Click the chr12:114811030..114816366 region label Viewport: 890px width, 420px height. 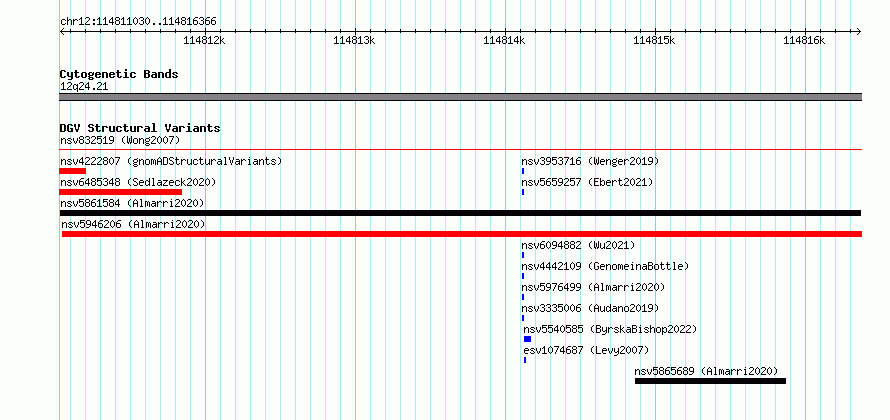138,22
